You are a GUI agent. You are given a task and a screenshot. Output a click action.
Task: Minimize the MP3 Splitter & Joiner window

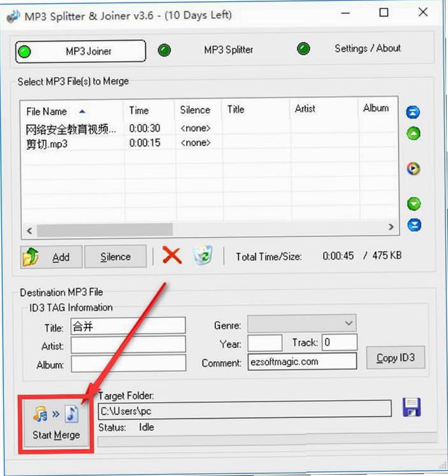(x=345, y=13)
